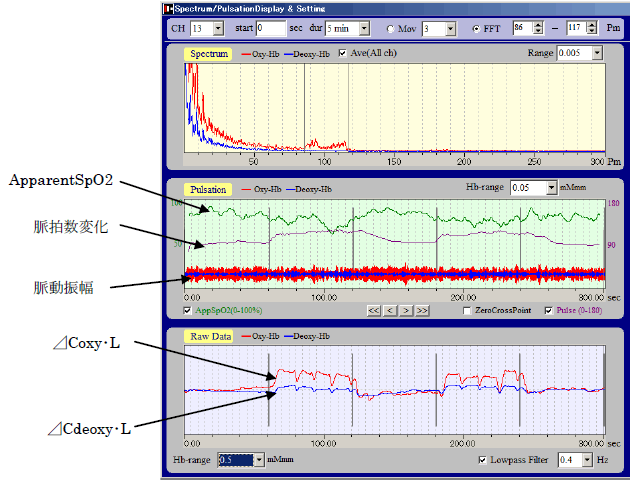Open the CH channel dropdown
634x482 pixels.
pyautogui.click(x=218, y=29)
